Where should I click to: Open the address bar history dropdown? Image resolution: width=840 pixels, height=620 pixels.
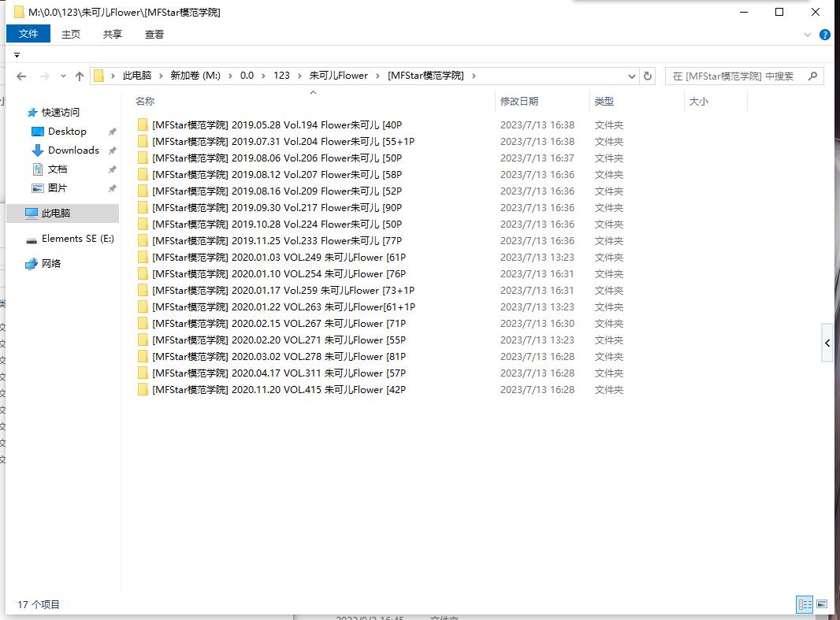632,76
